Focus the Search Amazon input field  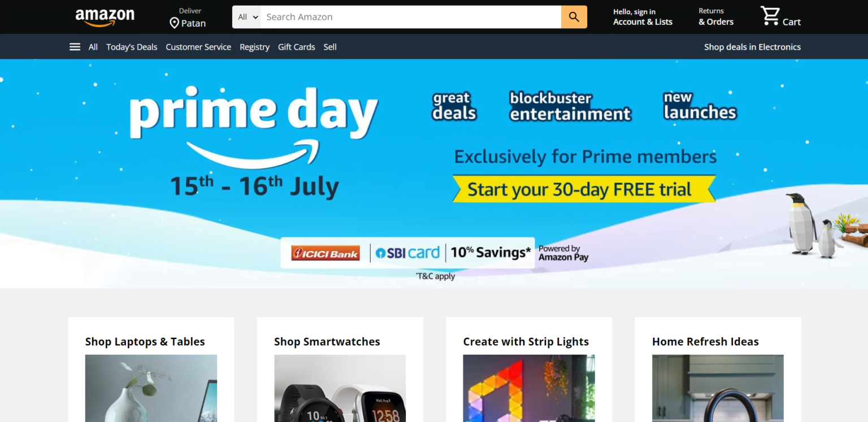(x=411, y=17)
